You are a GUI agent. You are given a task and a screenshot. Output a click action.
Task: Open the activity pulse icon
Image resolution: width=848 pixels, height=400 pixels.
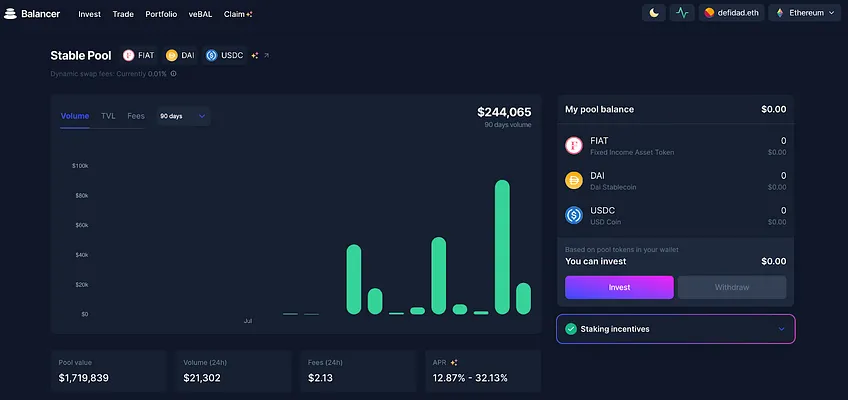click(x=682, y=13)
